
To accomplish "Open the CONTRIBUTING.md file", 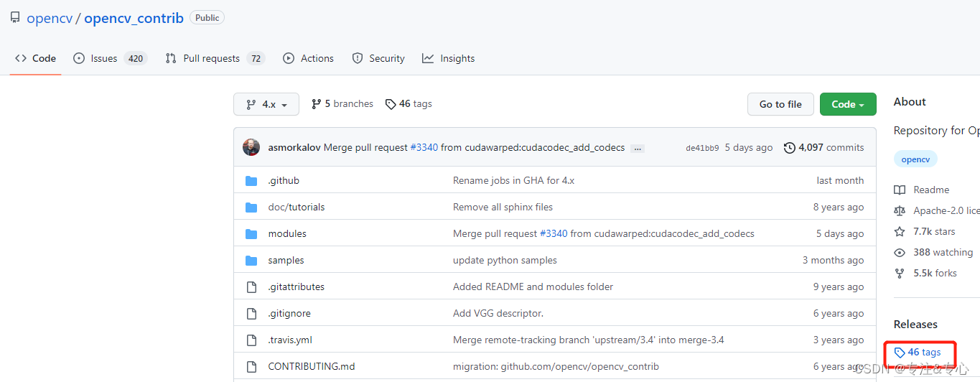I will [312, 366].
